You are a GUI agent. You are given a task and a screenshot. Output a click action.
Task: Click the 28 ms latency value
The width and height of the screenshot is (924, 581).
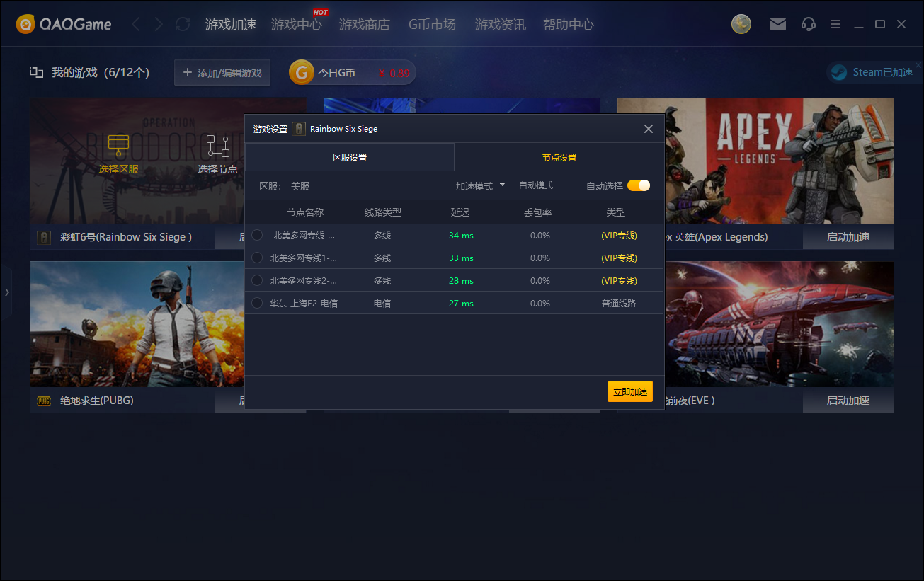tap(461, 280)
